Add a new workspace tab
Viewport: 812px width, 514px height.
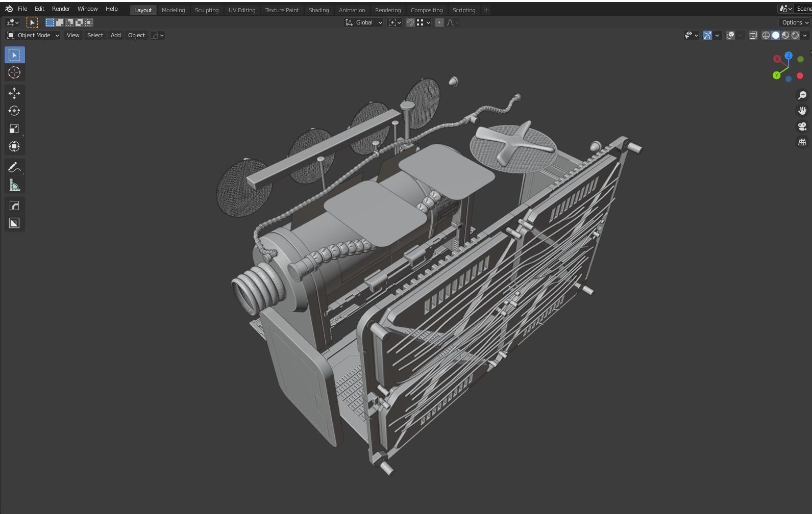point(486,10)
